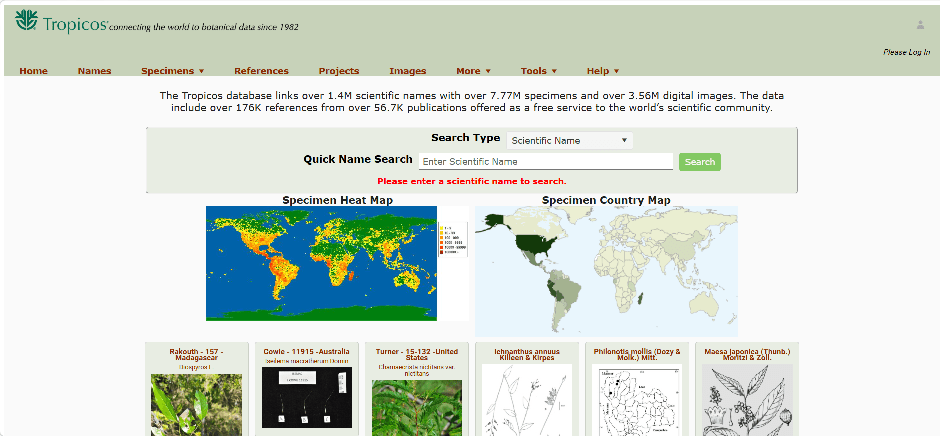This screenshot has width=940, height=436.
Task: Go to the Names page
Action: (x=94, y=71)
